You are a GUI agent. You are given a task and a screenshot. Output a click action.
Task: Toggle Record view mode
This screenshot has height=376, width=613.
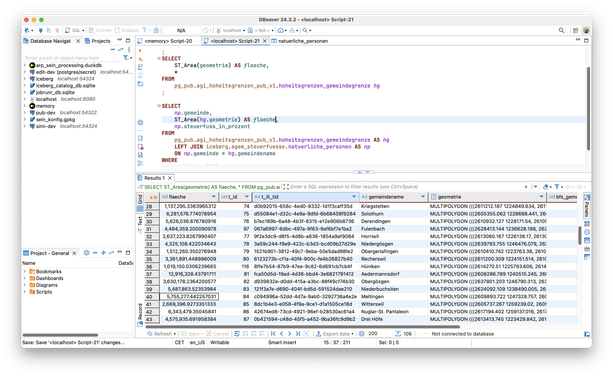click(x=140, y=315)
